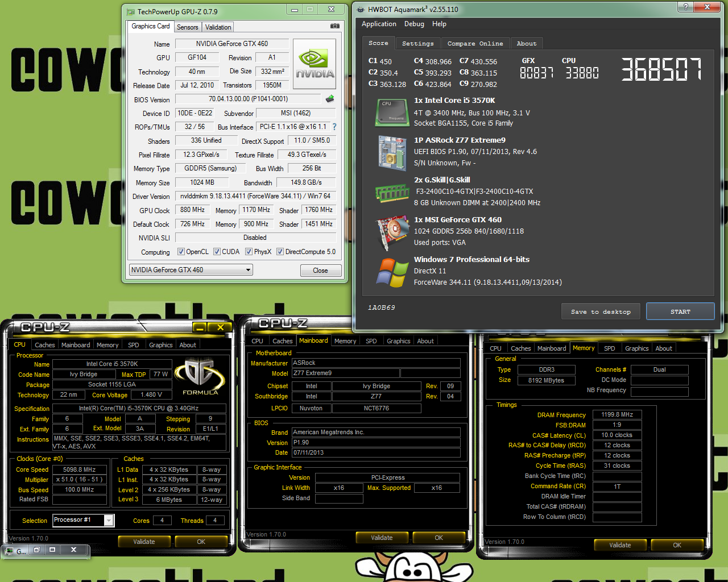Open SPD tab in left CPU-Z window

click(133, 345)
